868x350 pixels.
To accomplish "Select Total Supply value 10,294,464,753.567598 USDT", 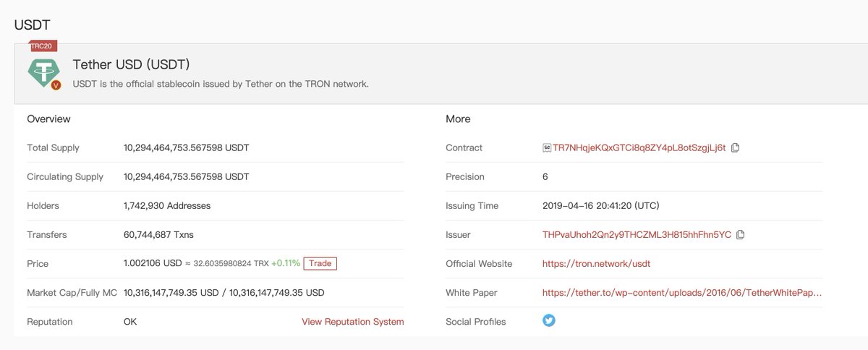I will (186, 148).
